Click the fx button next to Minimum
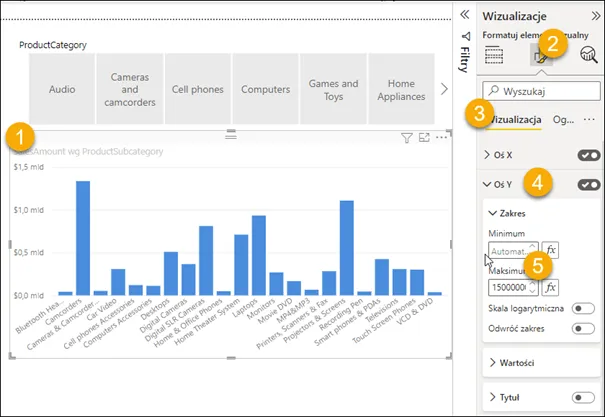The width and height of the screenshot is (605, 417). click(550, 249)
